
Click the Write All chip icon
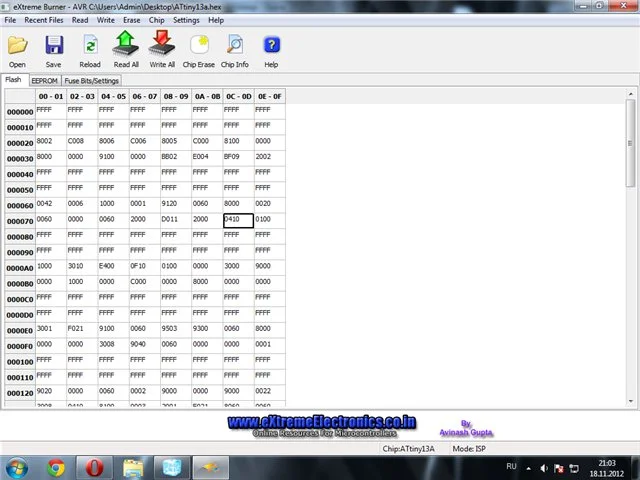tap(162, 44)
